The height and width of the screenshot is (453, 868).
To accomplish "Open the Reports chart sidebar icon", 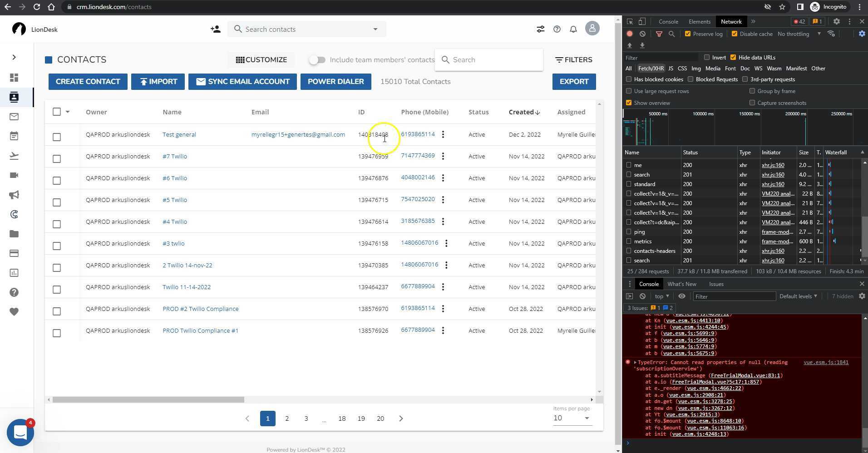I will tap(14, 273).
